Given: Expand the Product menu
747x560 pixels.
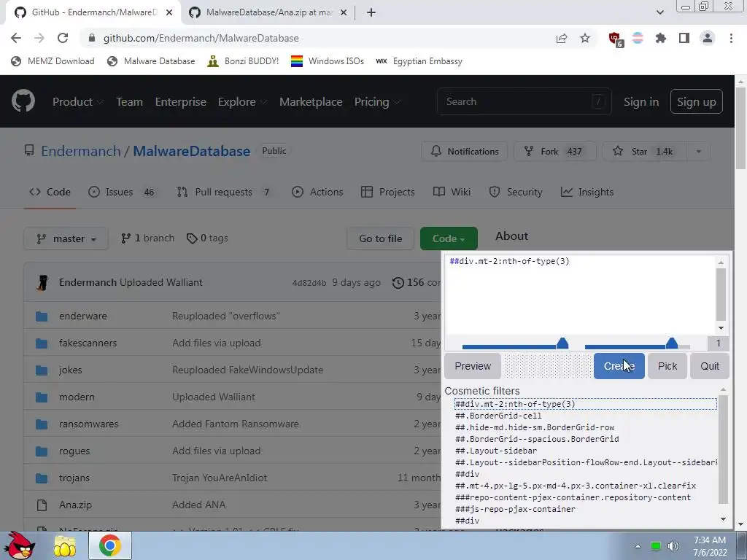Looking at the screenshot, I should pyautogui.click(x=77, y=102).
